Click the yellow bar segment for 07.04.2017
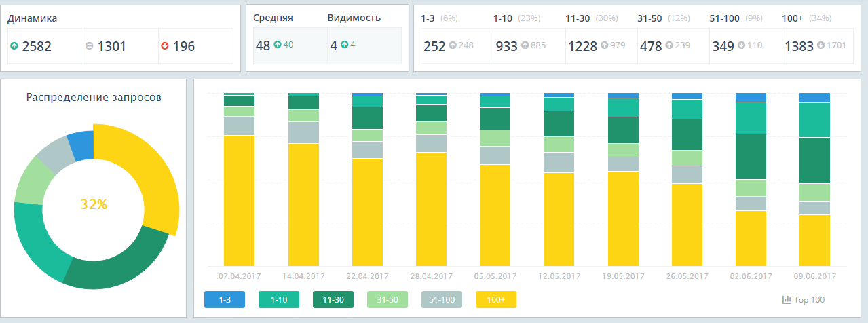The height and width of the screenshot is (323, 868). [x=239, y=200]
